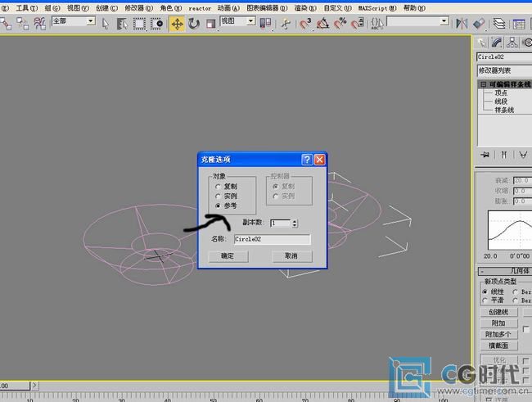Collapse the 可编辑样条线 stack entry
Viewport: 532px width, 402px height.
(x=483, y=84)
